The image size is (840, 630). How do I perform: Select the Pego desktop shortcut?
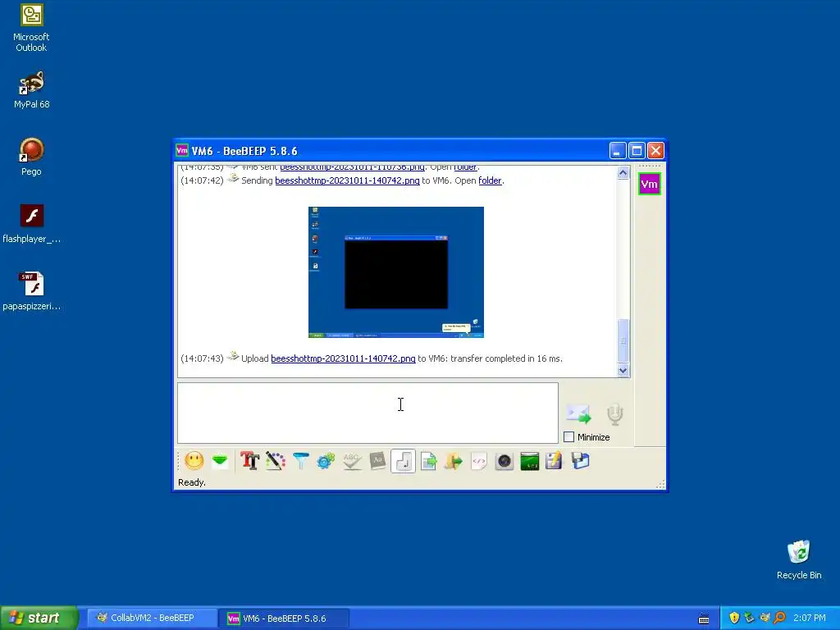click(x=31, y=157)
